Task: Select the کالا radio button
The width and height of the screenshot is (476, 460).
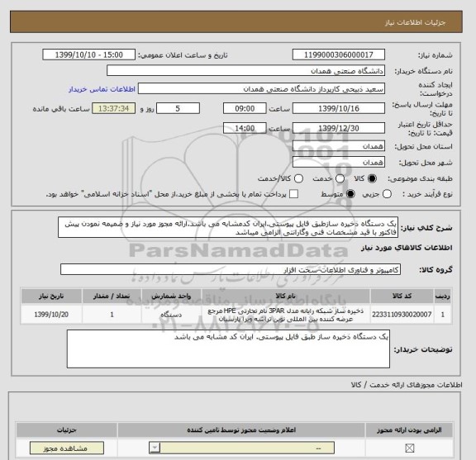Action: (372, 178)
